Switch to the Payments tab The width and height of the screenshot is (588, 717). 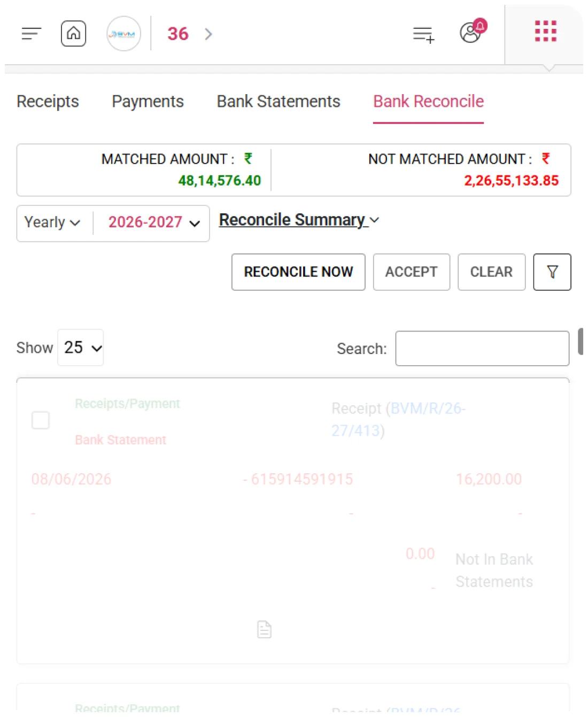pos(148,102)
